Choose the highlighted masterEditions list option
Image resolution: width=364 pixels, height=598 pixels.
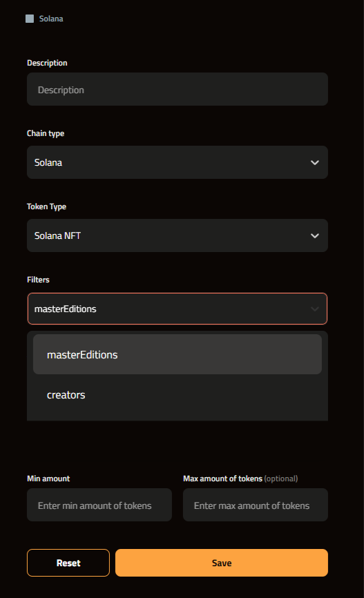(x=178, y=354)
